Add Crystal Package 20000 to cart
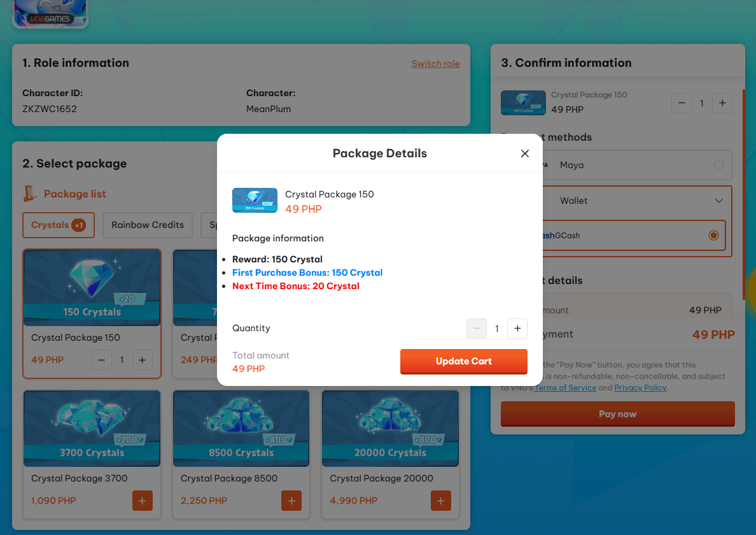The width and height of the screenshot is (756, 535). (x=441, y=501)
